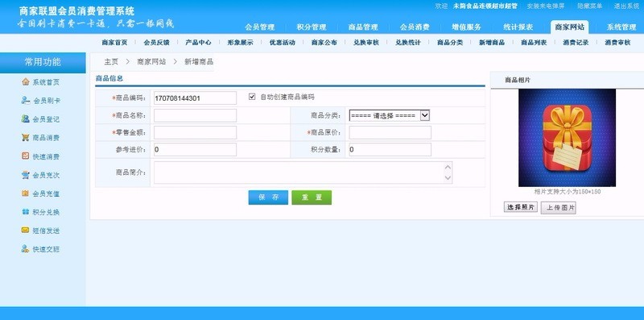Image resolution: width=644 pixels, height=320 pixels.
Task: Open the 商品列表 submenu item
Action: coord(534,43)
